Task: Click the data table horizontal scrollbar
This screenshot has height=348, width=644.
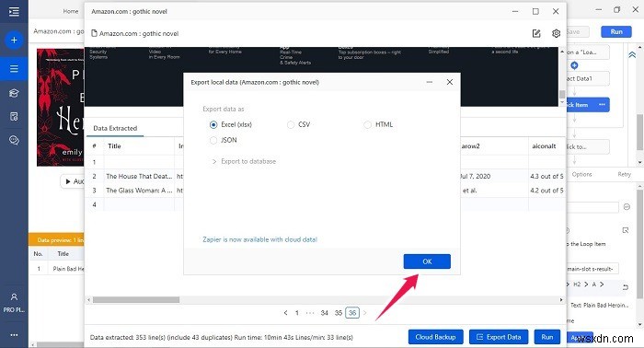Action: click(x=136, y=300)
